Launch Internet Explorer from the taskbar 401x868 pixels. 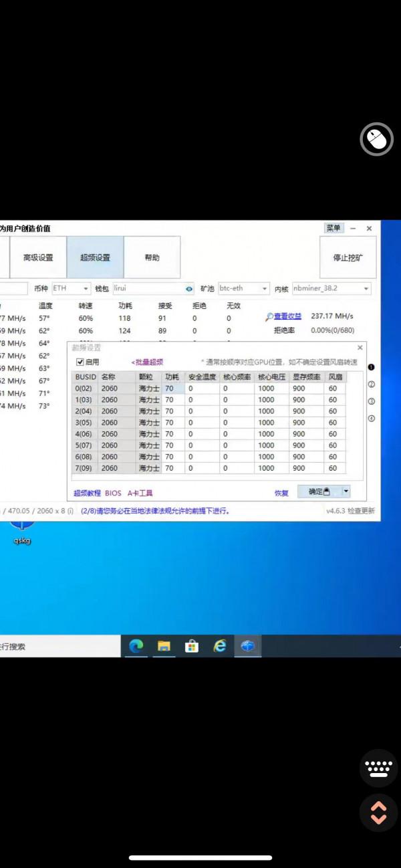click(219, 646)
